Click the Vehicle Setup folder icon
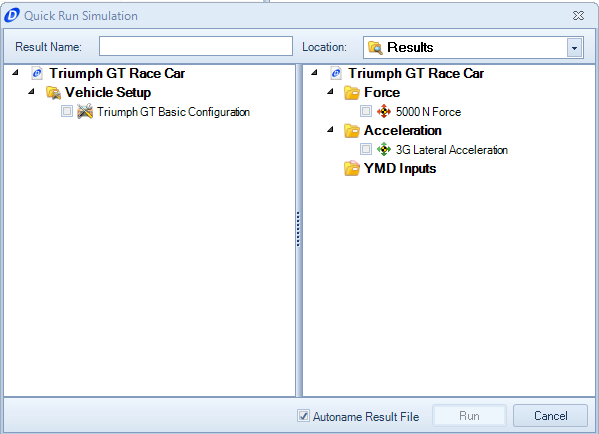 pyautogui.click(x=53, y=92)
